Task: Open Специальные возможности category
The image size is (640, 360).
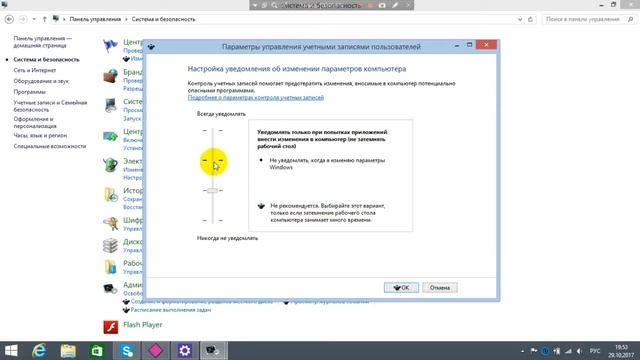Action: pos(50,146)
